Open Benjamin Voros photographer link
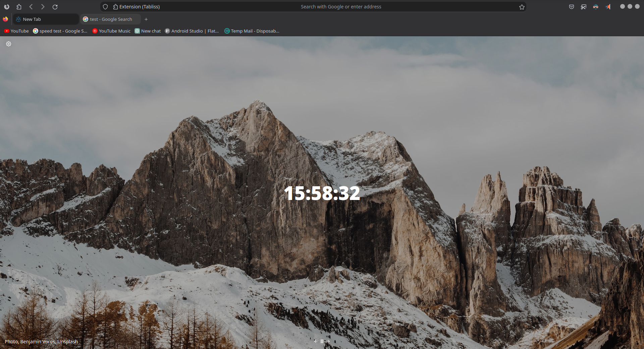644x349 pixels. [x=38, y=342]
